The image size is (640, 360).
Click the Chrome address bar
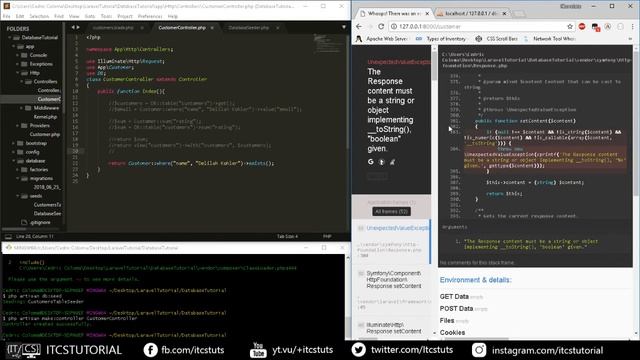point(482,27)
